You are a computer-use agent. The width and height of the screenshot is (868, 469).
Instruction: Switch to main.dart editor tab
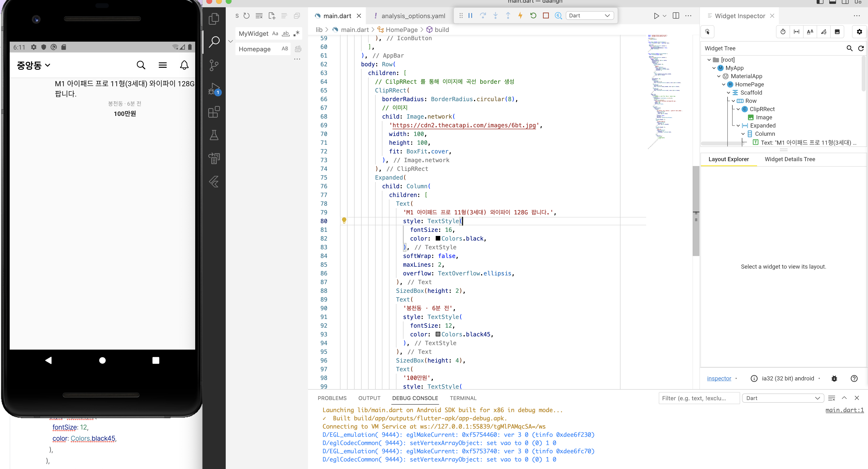[x=337, y=16]
